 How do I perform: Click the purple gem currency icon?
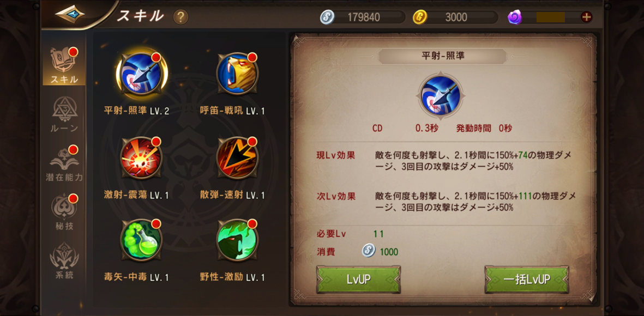point(515,17)
